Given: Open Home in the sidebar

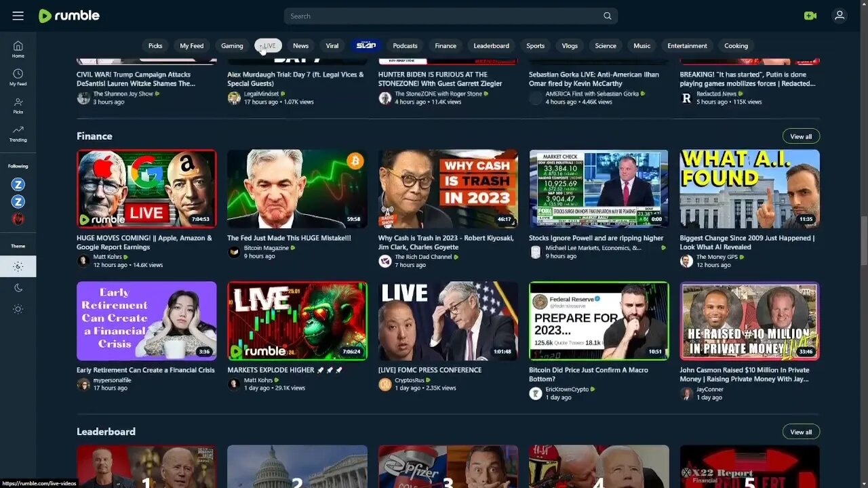Looking at the screenshot, I should (x=18, y=49).
